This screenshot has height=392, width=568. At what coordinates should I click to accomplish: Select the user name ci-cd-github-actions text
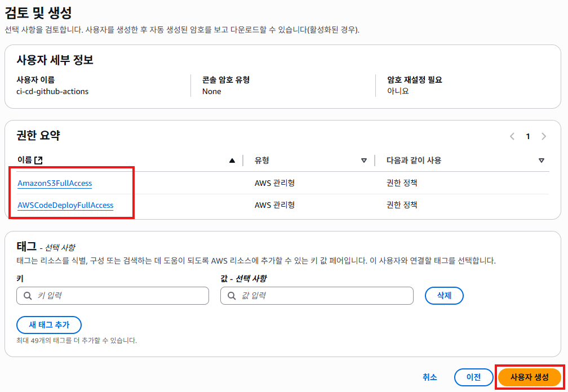pyautogui.click(x=52, y=92)
